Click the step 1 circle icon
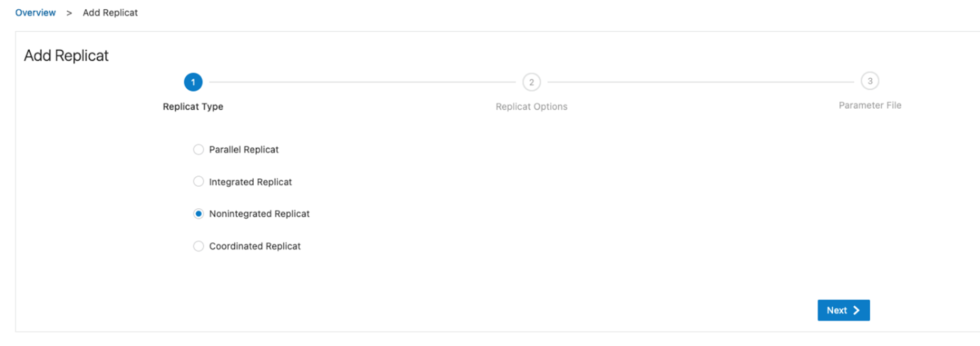The image size is (980, 346). pos(193,82)
